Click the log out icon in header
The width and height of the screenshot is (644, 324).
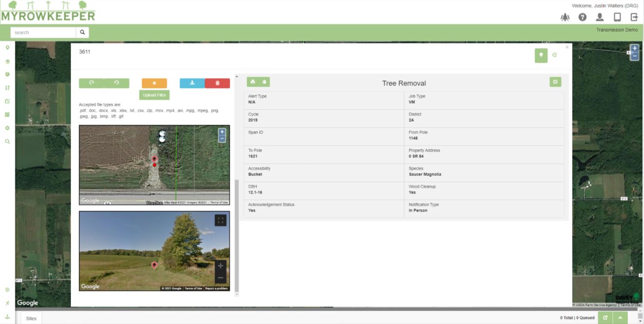coord(634,17)
